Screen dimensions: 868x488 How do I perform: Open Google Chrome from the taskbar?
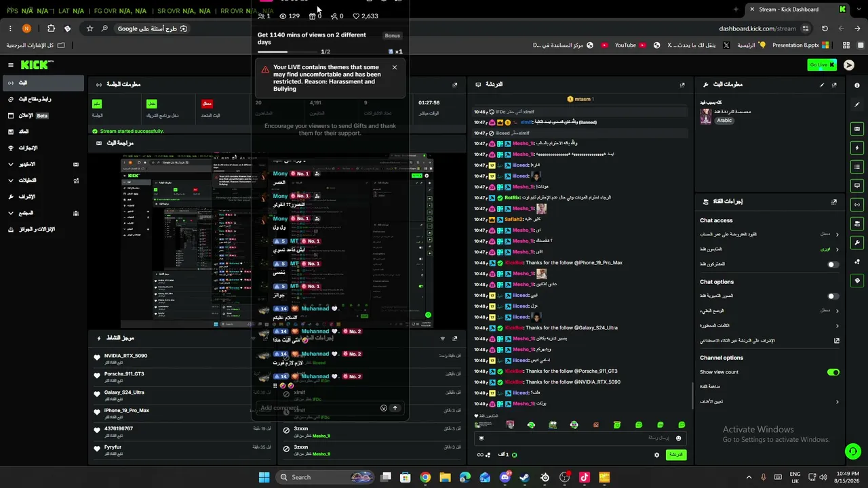pos(425,477)
